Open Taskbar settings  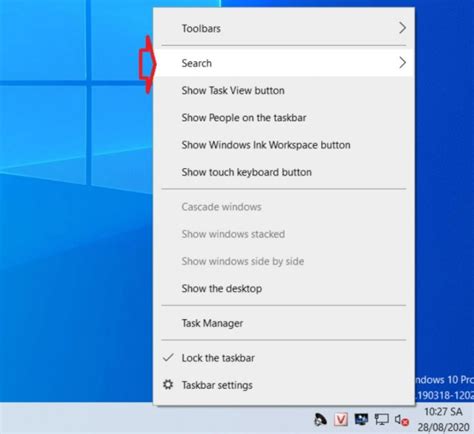[x=284, y=385]
